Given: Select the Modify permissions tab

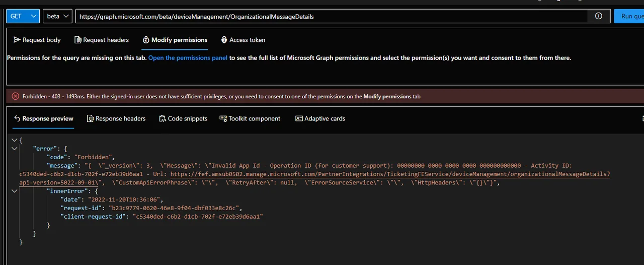Looking at the screenshot, I should point(175,40).
